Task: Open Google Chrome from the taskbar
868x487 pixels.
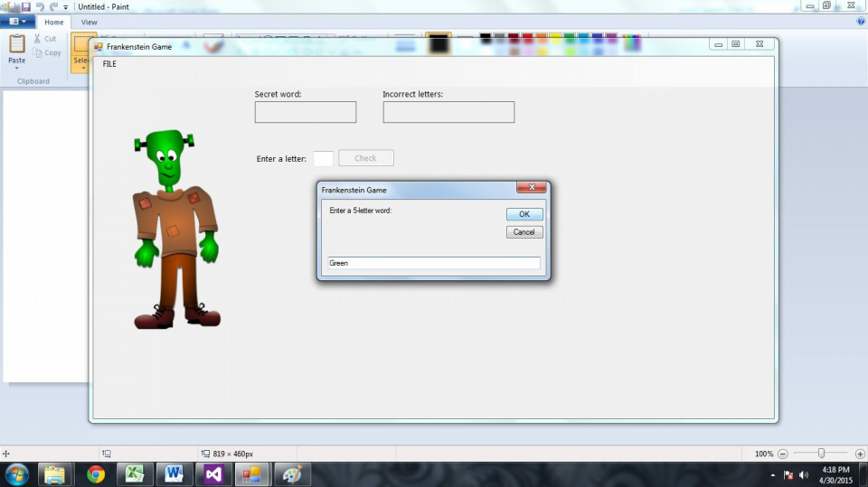Action: click(x=96, y=475)
